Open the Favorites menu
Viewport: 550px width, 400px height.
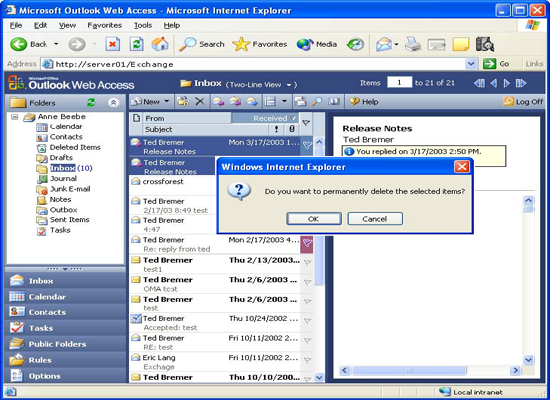coord(105,25)
